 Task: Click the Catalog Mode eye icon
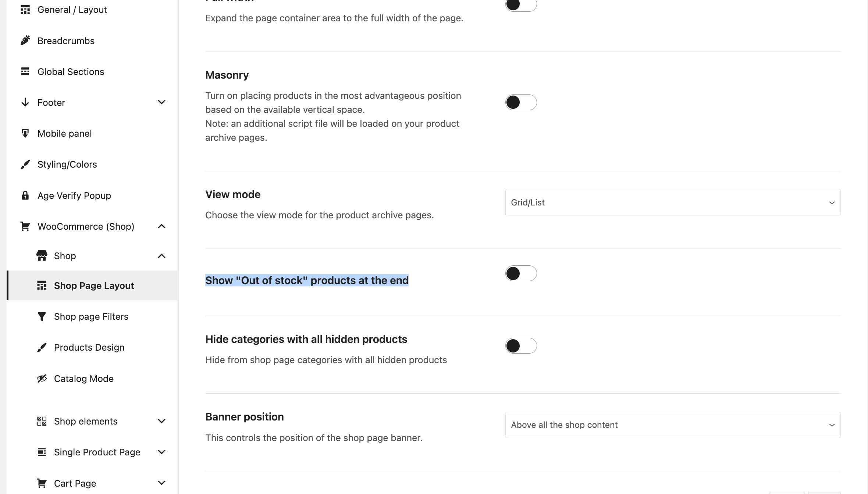click(42, 378)
